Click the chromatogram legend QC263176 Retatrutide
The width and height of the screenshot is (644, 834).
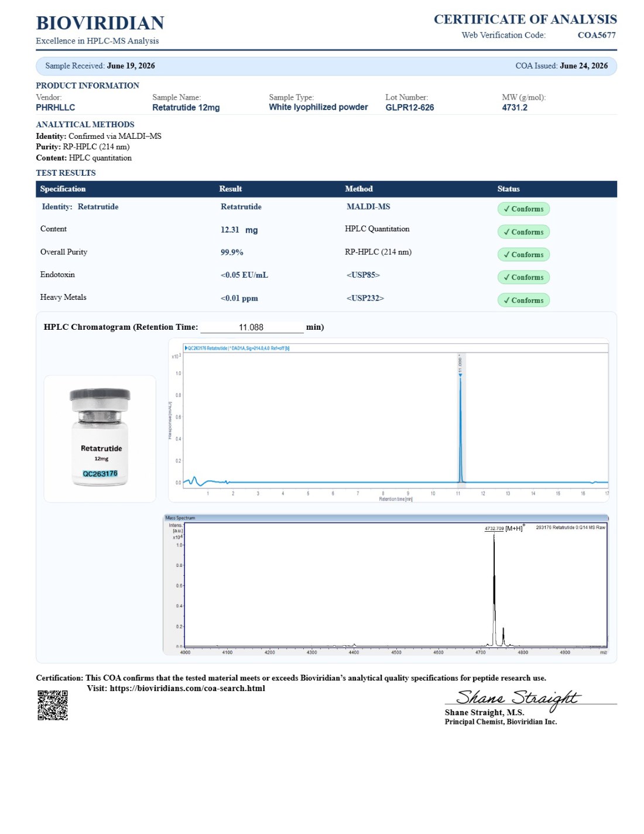237,348
